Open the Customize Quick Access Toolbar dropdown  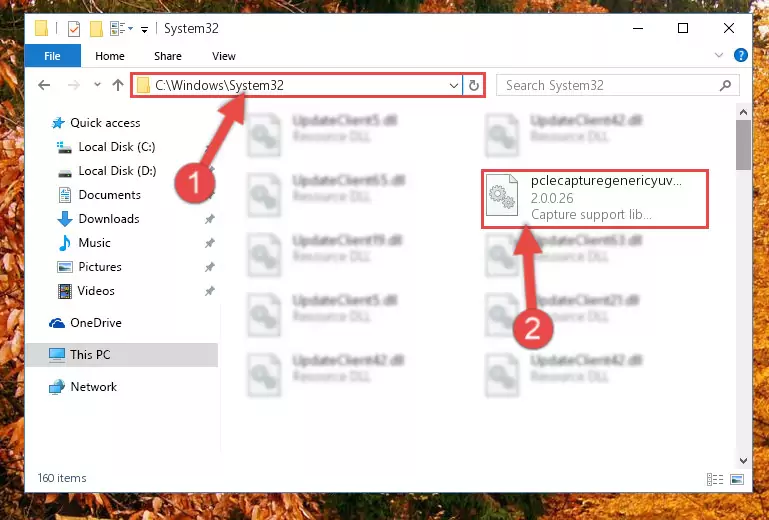tap(144, 30)
